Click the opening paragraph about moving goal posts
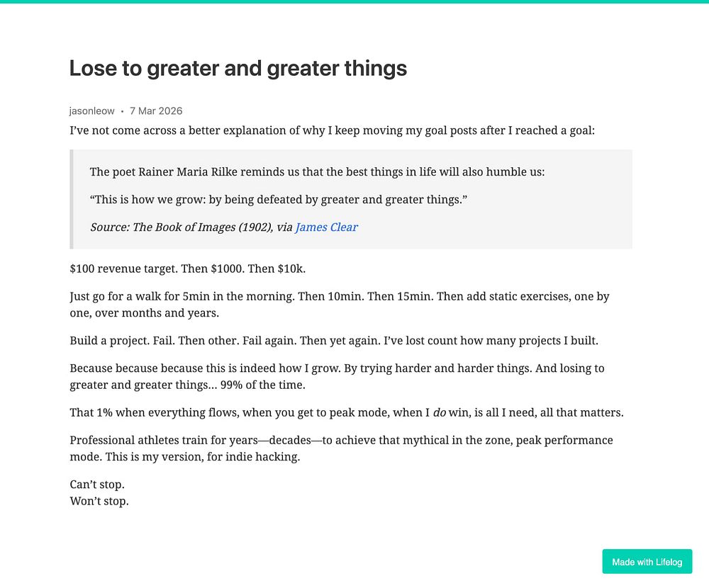Viewport: 709px width, 588px height. (x=333, y=130)
